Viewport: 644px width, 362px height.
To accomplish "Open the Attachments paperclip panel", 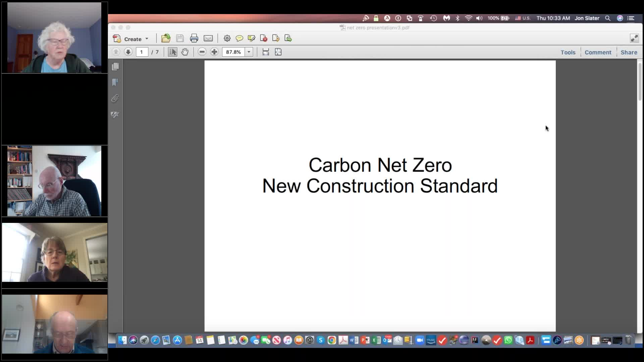I will click(115, 99).
